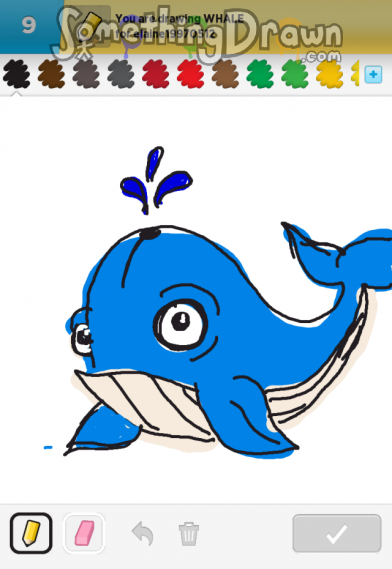The width and height of the screenshot is (392, 569).
Task: Select the black color swatch
Action: (16, 74)
